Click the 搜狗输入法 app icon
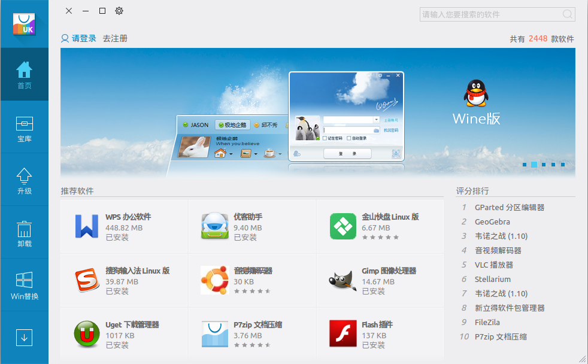The width and height of the screenshot is (588, 364). (x=87, y=280)
